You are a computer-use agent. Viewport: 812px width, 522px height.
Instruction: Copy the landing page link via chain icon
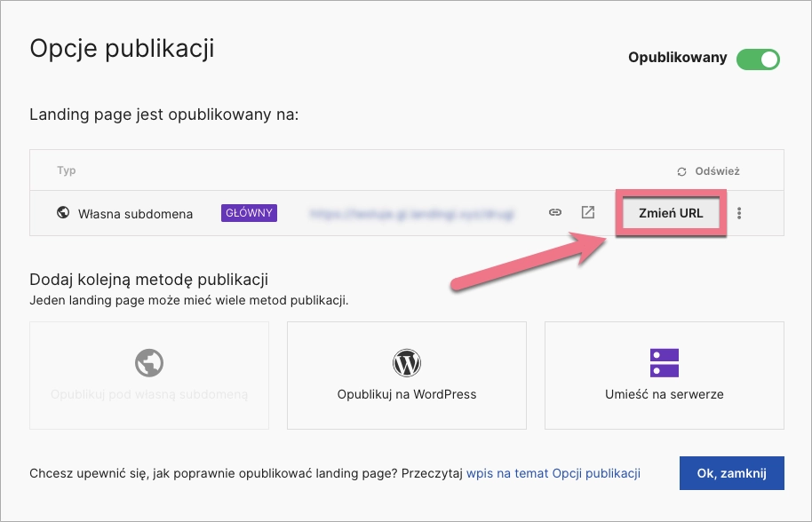click(555, 213)
